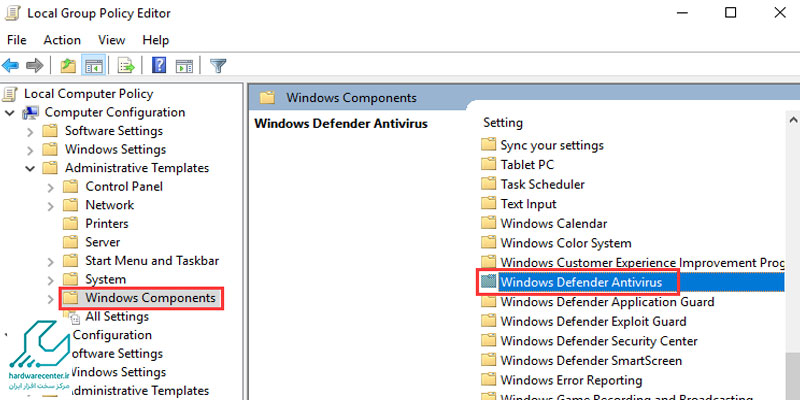Open Help via the question mark icon
Viewport: 800px width, 400px height.
pyautogui.click(x=159, y=65)
